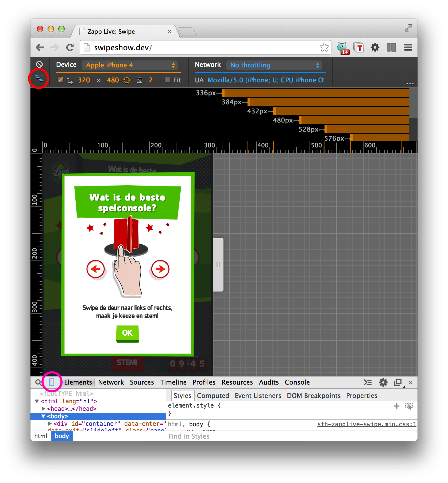Swap the width and height dimensions
Screen dimensions: 448x483
pyautogui.click(x=70, y=80)
